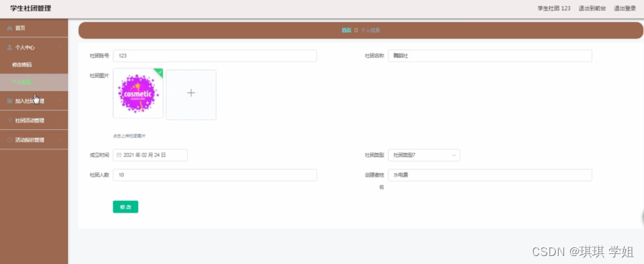
Task: Click the 点击上传社团图片 hint text
Action: coord(129,136)
